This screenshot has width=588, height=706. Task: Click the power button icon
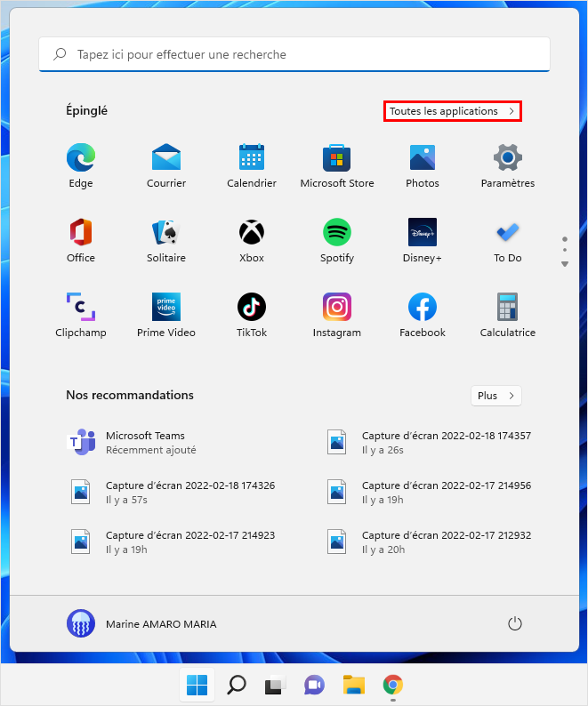coord(514,623)
